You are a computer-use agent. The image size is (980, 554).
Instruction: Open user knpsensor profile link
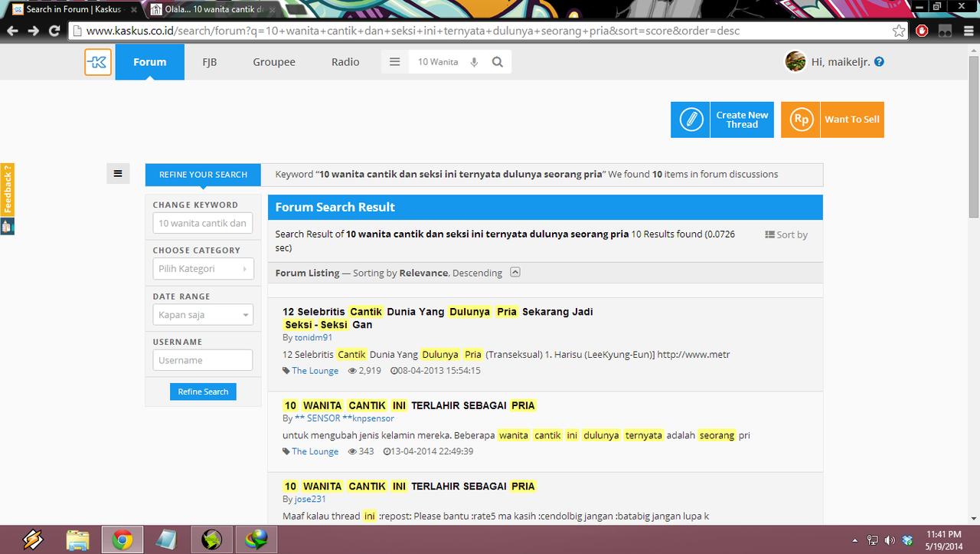coord(345,418)
